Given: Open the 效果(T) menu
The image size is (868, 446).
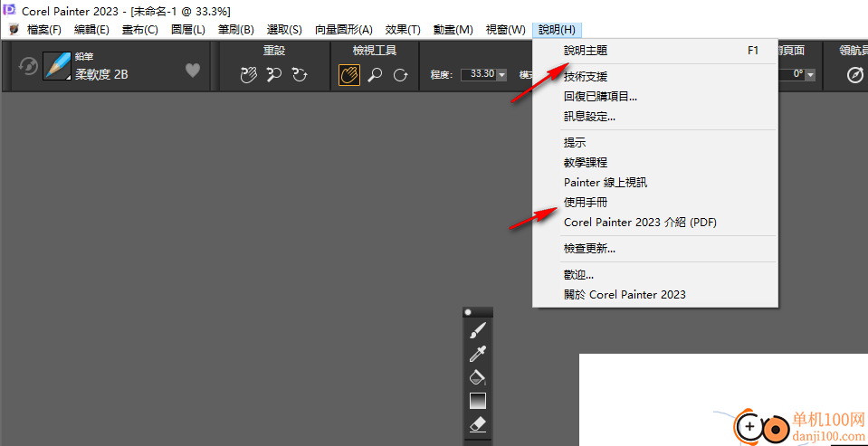Looking at the screenshot, I should pyautogui.click(x=403, y=30).
